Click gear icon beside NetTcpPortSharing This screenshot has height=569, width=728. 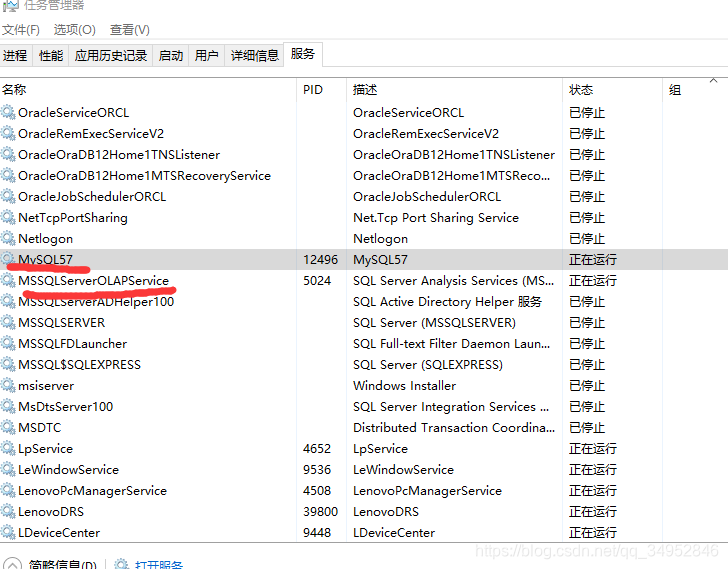8,217
